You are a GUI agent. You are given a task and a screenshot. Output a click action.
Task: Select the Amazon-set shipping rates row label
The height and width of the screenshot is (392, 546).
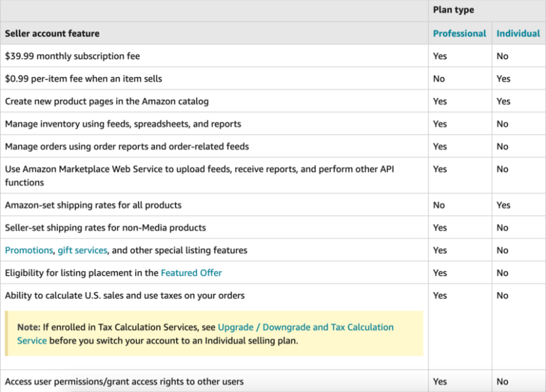pyautogui.click(x=93, y=205)
